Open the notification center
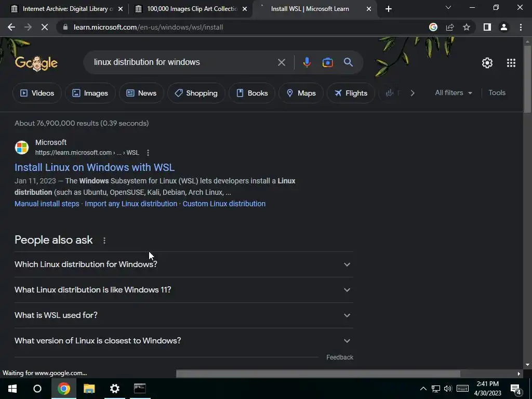 (515, 389)
